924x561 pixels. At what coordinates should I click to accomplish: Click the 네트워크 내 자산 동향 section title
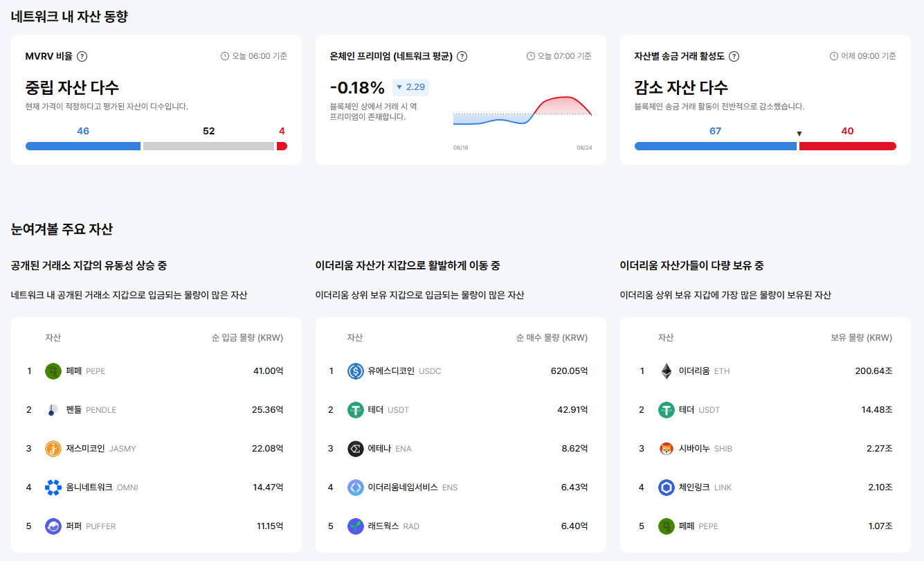pyautogui.click(x=69, y=17)
